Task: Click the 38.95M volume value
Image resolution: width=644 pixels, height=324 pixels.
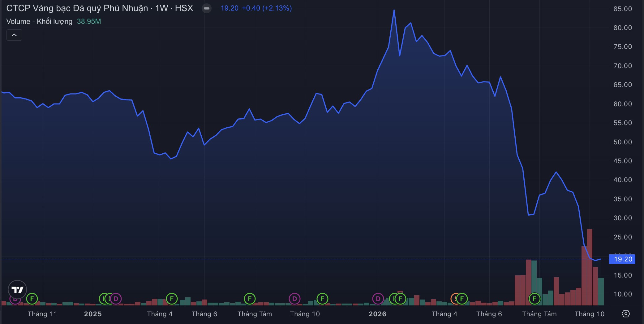Action: 89,21
